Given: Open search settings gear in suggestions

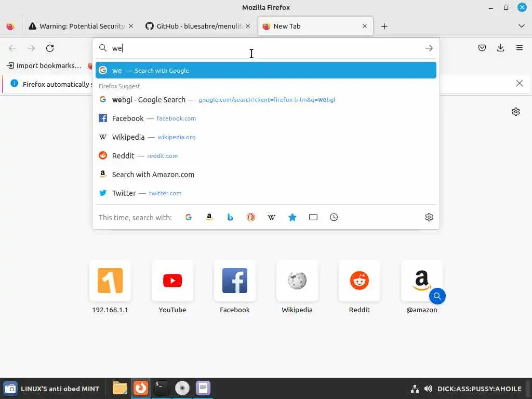Looking at the screenshot, I should pyautogui.click(x=429, y=217).
